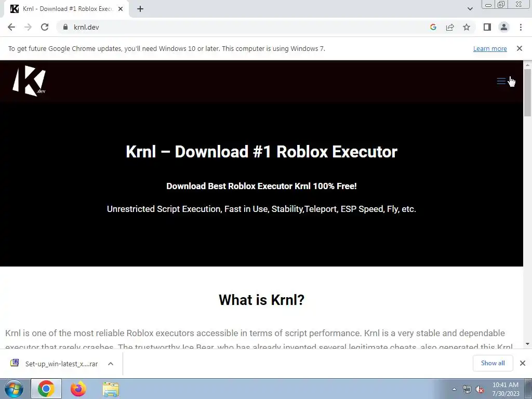
Task: Open the Windows Start menu
Action: click(x=14, y=389)
